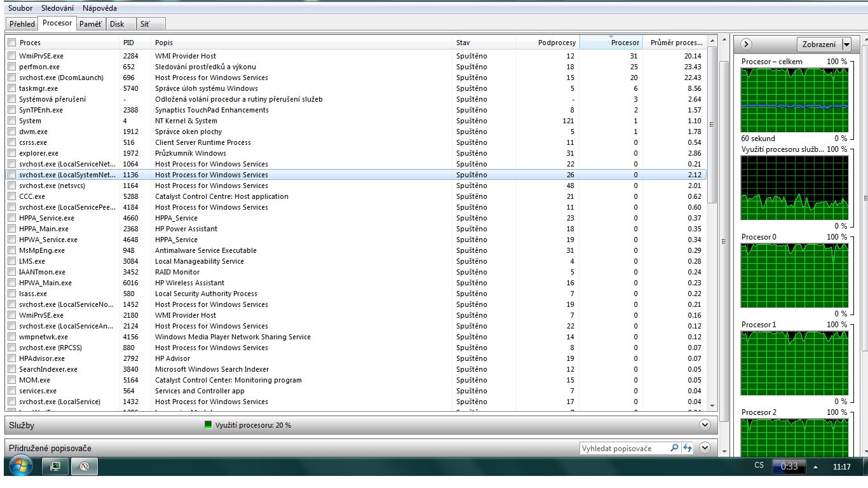Screen dimensions: 868x488
Task: Expand the Přidružené popisovače section
Action: tap(704, 448)
